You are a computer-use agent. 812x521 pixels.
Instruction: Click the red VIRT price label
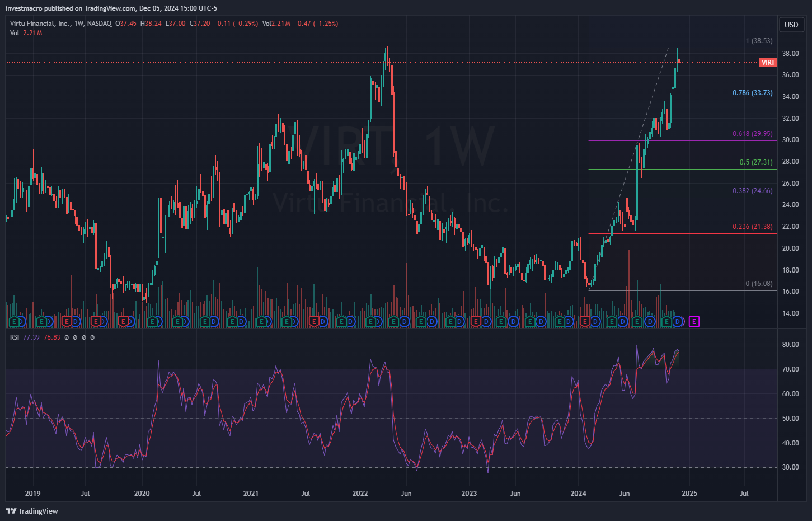(x=768, y=62)
